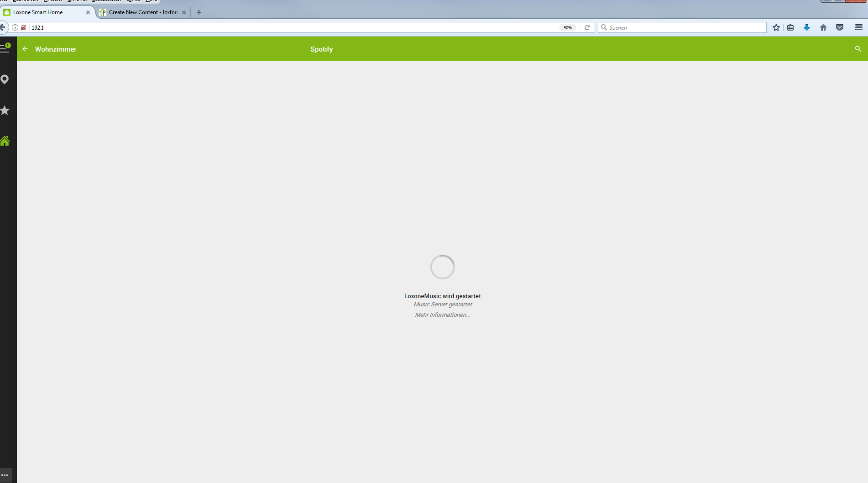Close the Loxone Smart Home tab
This screenshot has height=483, width=868.
click(x=88, y=12)
